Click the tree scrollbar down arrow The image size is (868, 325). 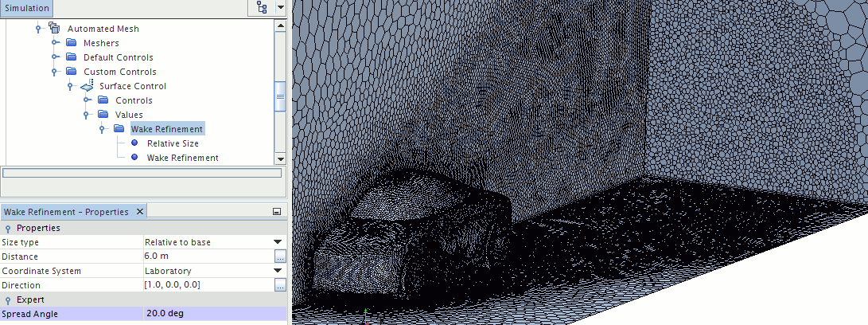pos(280,159)
